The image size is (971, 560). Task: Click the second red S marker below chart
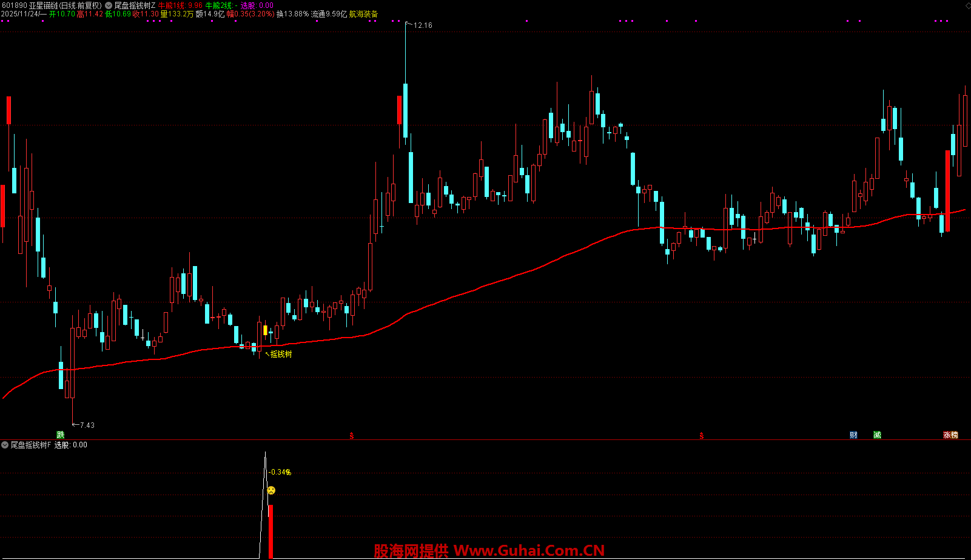(702, 435)
